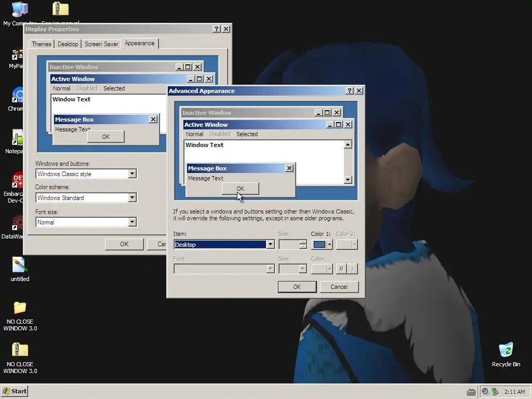Click Disabled menu item in Advanced preview

pyautogui.click(x=220, y=134)
